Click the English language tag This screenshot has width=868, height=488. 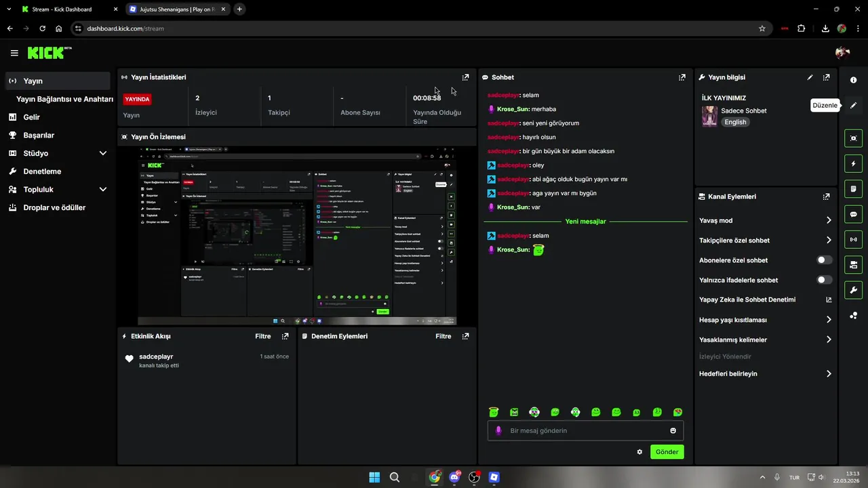point(735,122)
